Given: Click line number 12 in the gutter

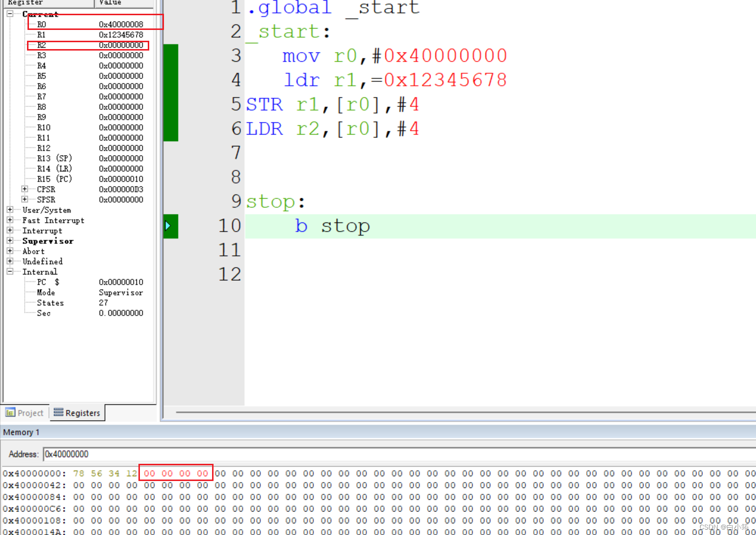Looking at the screenshot, I should pyautogui.click(x=230, y=274).
